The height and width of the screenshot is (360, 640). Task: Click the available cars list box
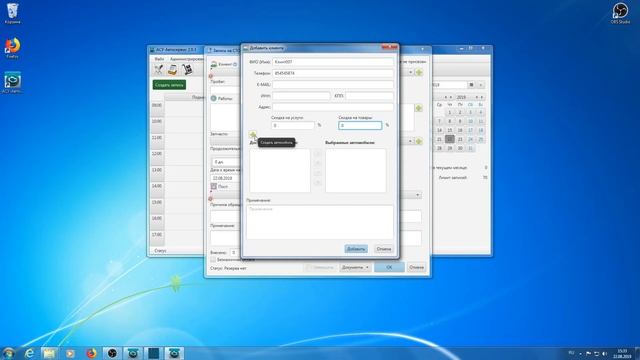pos(280,171)
